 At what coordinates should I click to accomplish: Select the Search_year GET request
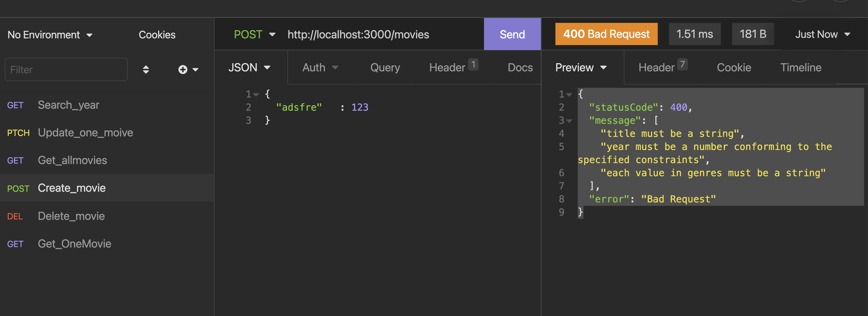(x=68, y=105)
